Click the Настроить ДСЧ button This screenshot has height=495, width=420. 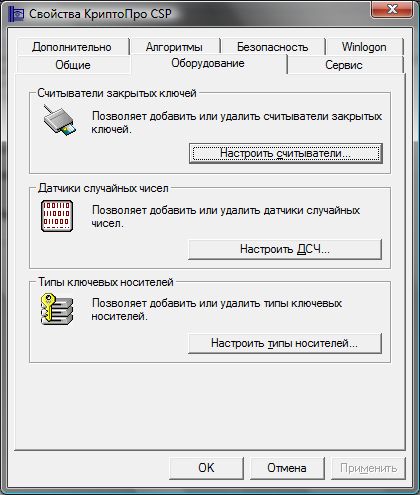click(285, 249)
